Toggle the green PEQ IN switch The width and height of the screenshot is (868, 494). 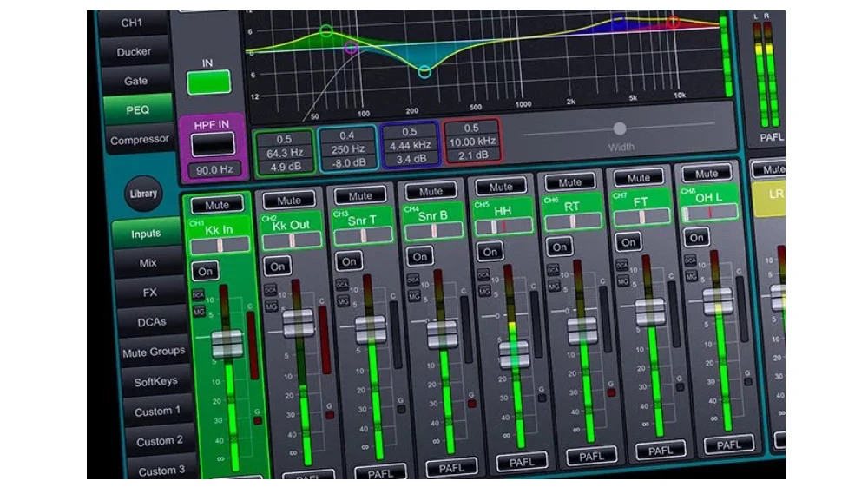[208, 82]
